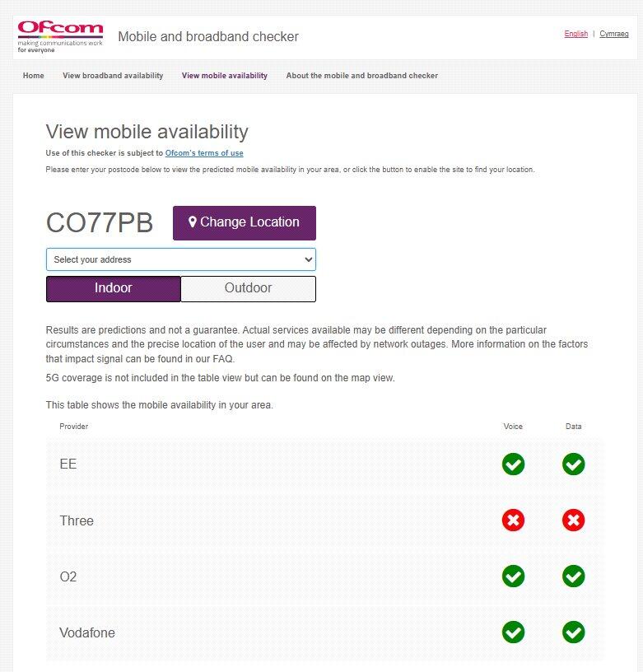Image resolution: width=643 pixels, height=672 pixels.
Task: Click Vodafone data availability checkmark icon
Action: click(574, 632)
